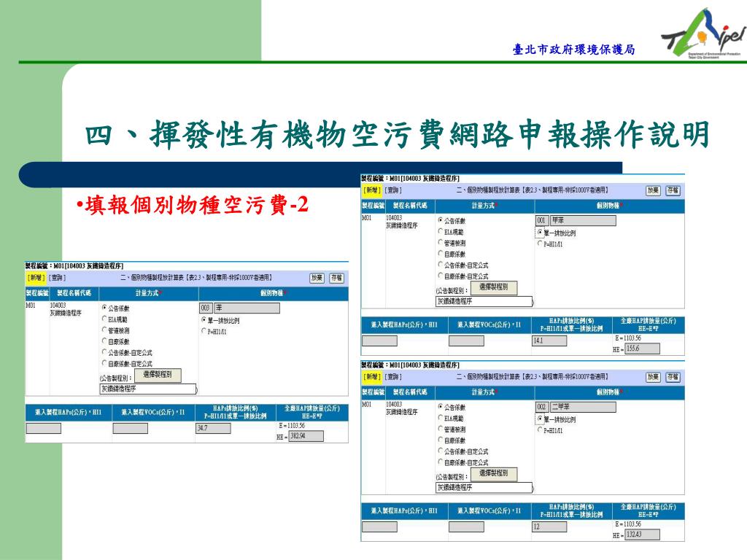This screenshot has width=747, height=560.
Task: Click species code field showing 003
Action: pyautogui.click(x=206, y=308)
